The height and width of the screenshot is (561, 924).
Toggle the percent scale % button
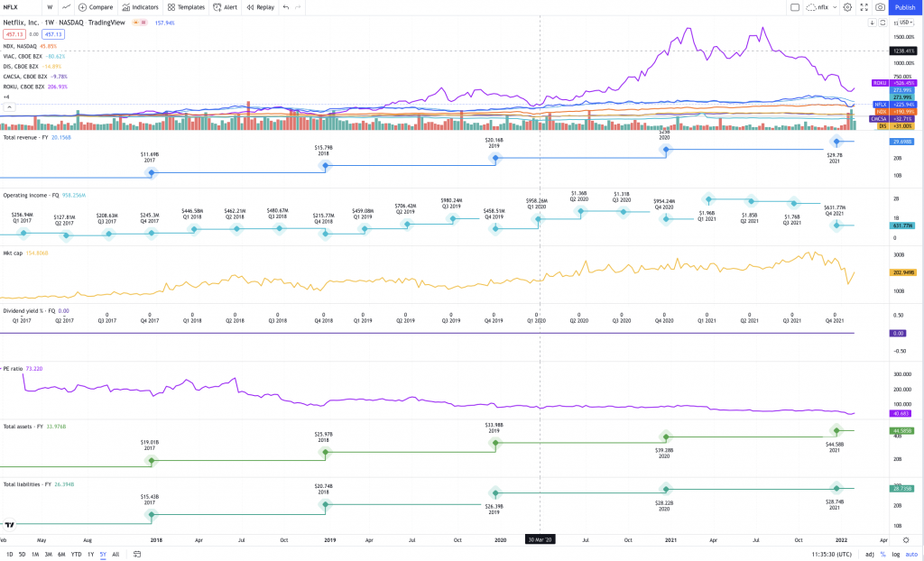[x=882, y=555]
